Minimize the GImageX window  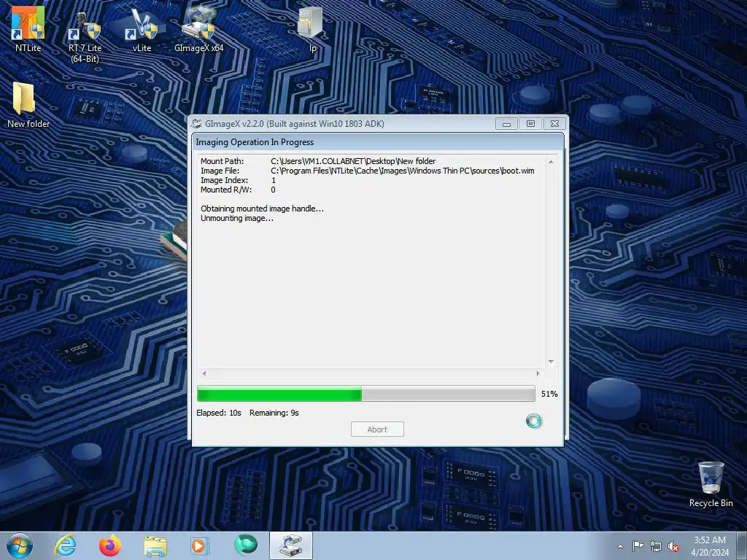coord(506,124)
